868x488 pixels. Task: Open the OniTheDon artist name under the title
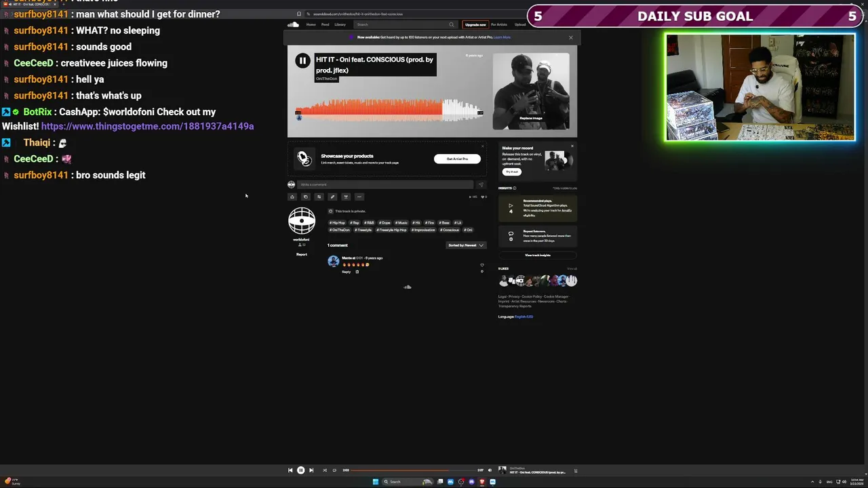point(326,79)
